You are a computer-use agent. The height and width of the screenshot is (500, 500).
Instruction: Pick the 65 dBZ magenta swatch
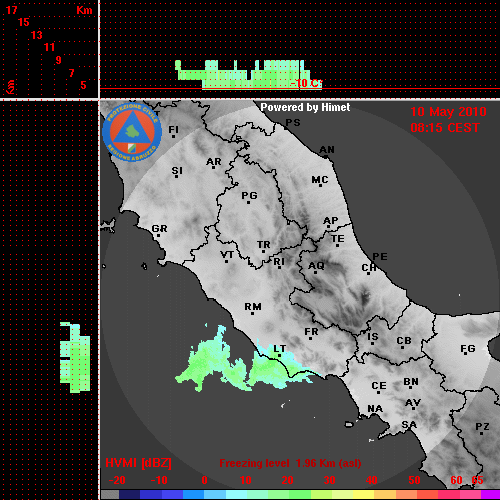coord(490,495)
